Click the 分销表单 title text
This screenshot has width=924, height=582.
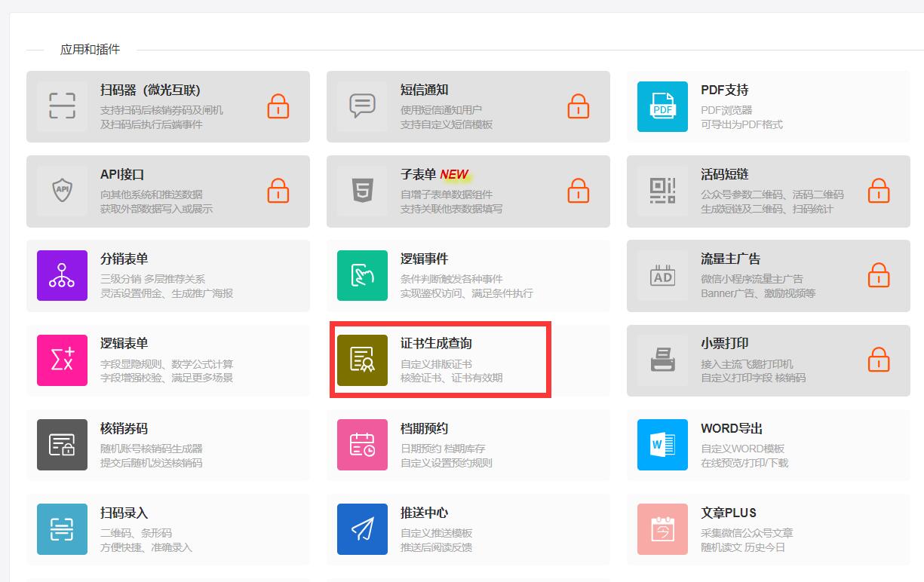(124, 259)
